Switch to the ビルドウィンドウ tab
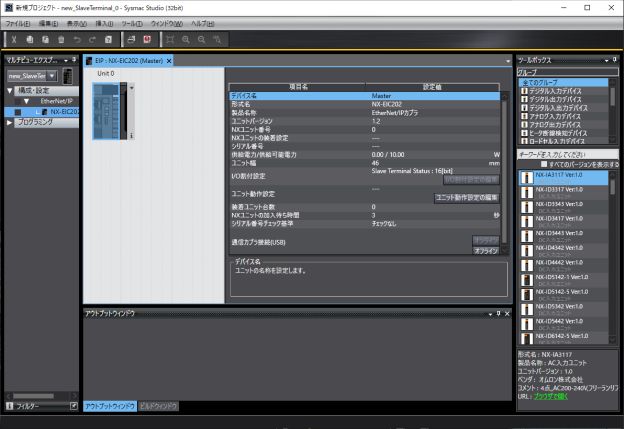 click(x=158, y=406)
